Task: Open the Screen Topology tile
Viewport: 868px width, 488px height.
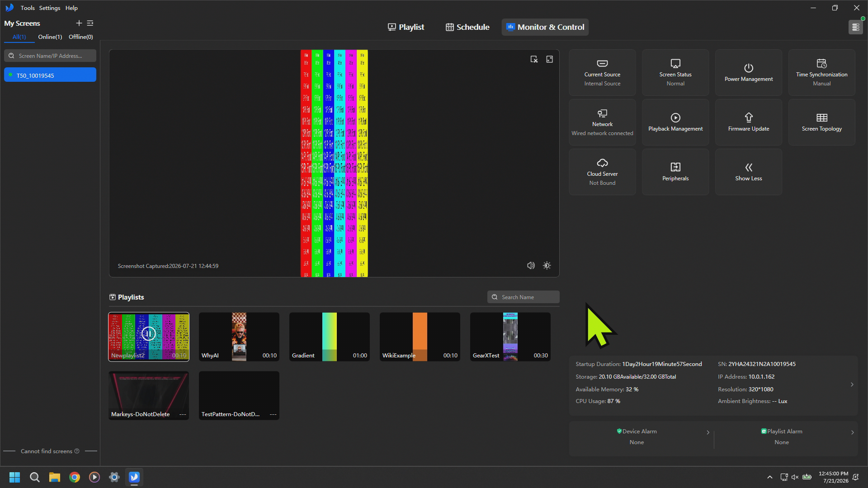Action: 822,122
